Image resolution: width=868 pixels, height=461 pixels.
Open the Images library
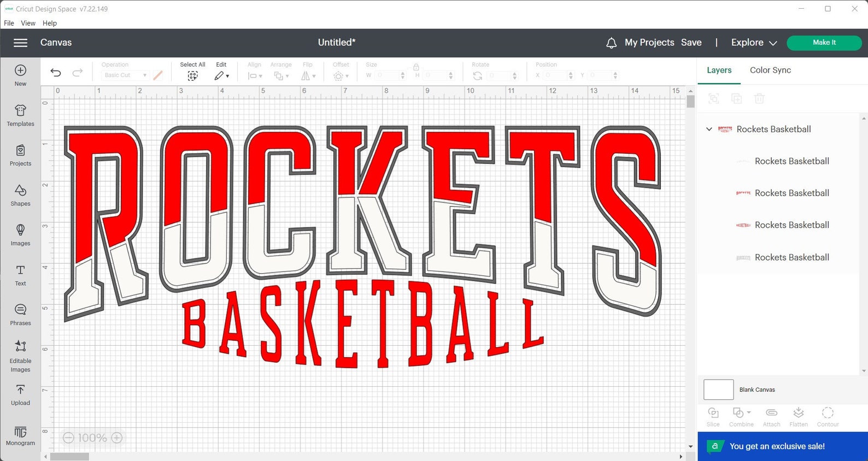point(20,235)
